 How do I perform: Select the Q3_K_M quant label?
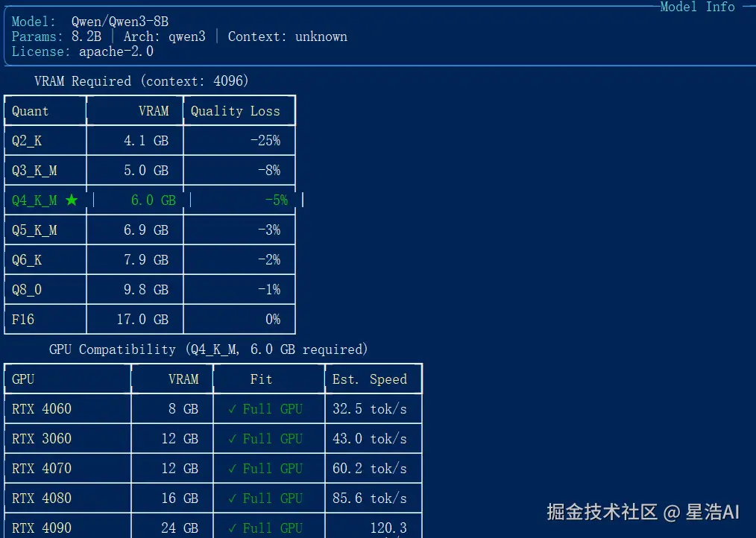click(x=34, y=171)
